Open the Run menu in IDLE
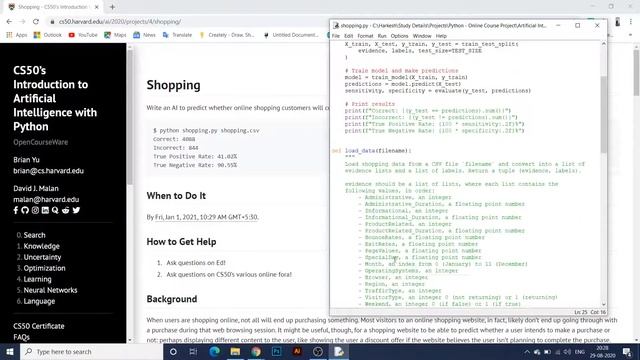This screenshot has height=360, width=640. (x=382, y=36)
